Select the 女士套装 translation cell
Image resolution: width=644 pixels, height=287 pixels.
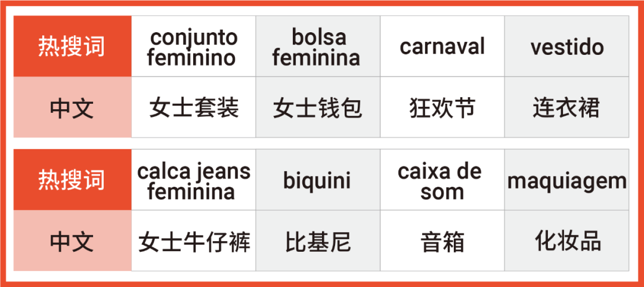[194, 108]
